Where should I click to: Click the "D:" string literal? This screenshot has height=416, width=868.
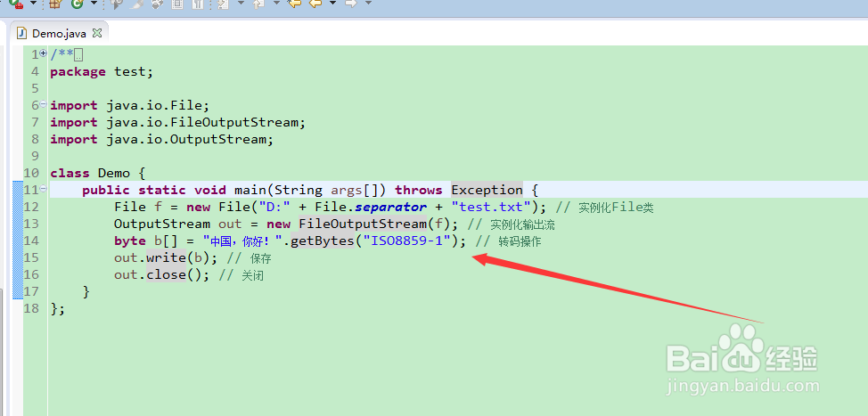click(274, 207)
